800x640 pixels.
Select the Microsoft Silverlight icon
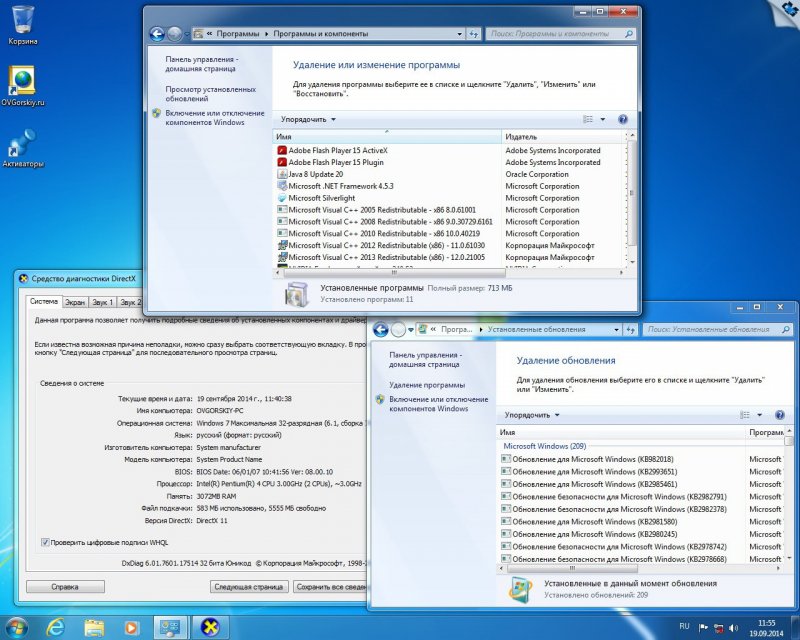pyautogui.click(x=282, y=198)
